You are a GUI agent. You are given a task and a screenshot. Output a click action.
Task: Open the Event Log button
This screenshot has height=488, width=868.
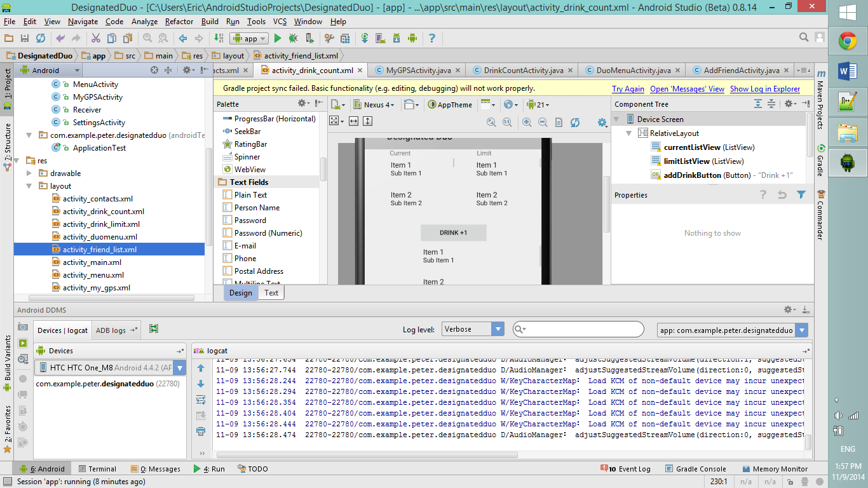[625, 469]
